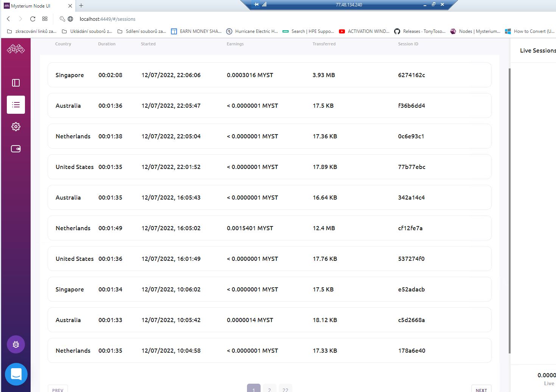Open the blue chat support widget
Screen dimensions: 556x392
click(16, 374)
